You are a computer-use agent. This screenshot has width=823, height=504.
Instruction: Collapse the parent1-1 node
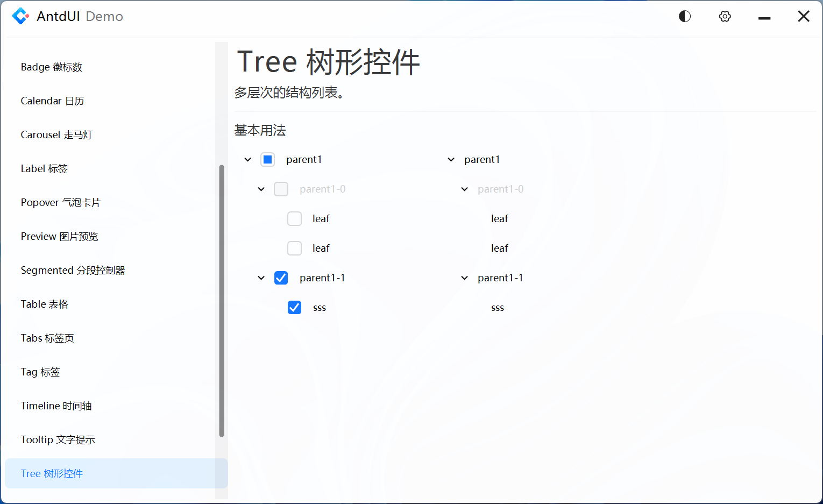(261, 278)
